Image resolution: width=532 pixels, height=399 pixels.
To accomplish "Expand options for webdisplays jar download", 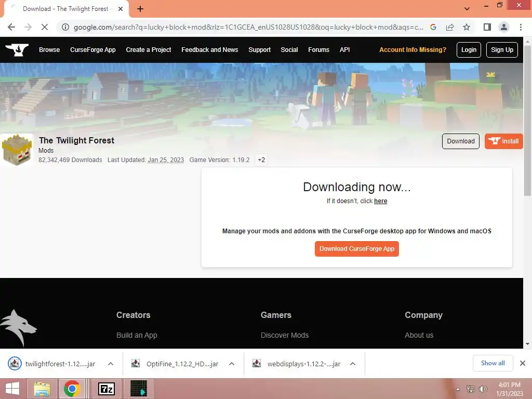I will 353,364.
